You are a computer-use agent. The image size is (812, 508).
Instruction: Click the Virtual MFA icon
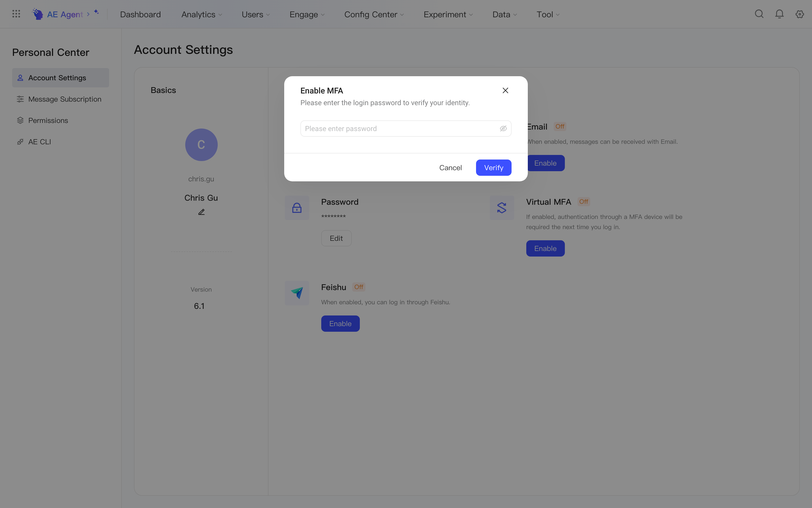pyautogui.click(x=502, y=208)
